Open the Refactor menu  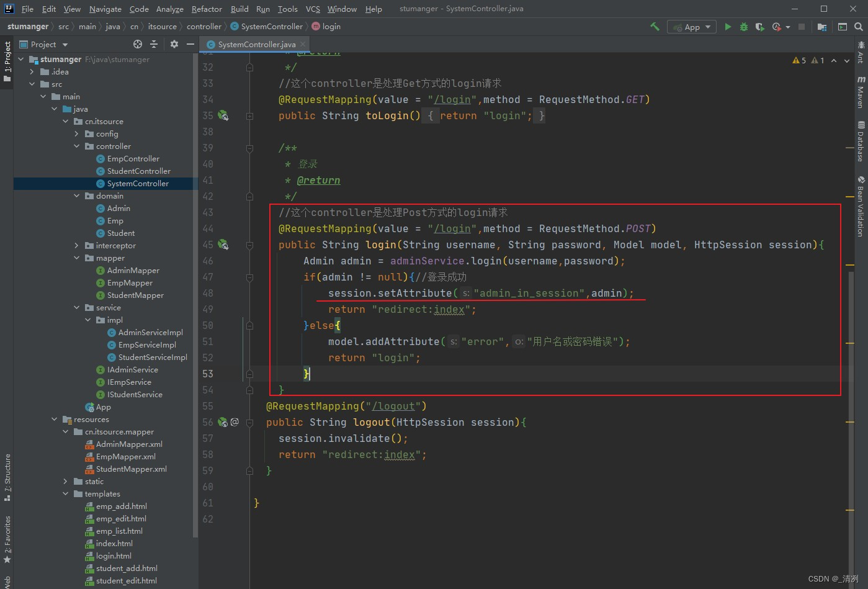click(207, 9)
